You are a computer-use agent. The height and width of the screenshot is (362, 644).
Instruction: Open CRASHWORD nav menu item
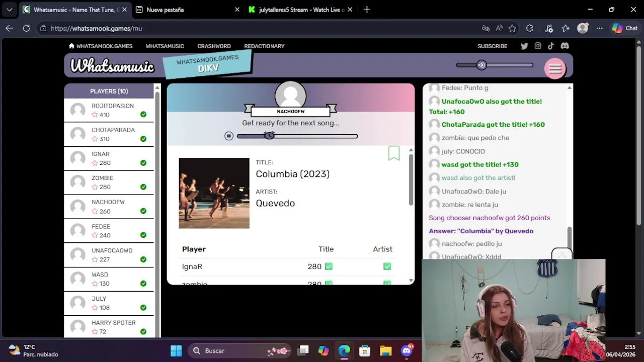(214, 46)
